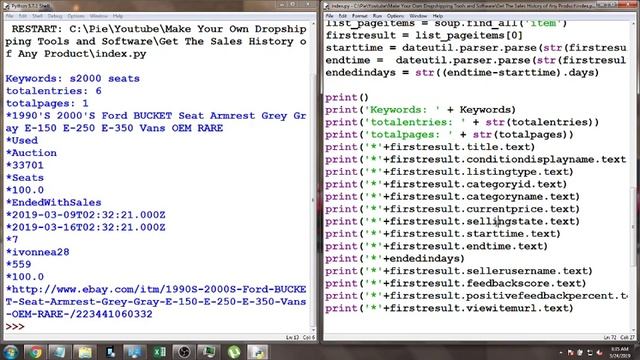Screen dimensions: 640x360
Task: Click the firstresult.currentprice.text code line
Action: tap(453, 209)
